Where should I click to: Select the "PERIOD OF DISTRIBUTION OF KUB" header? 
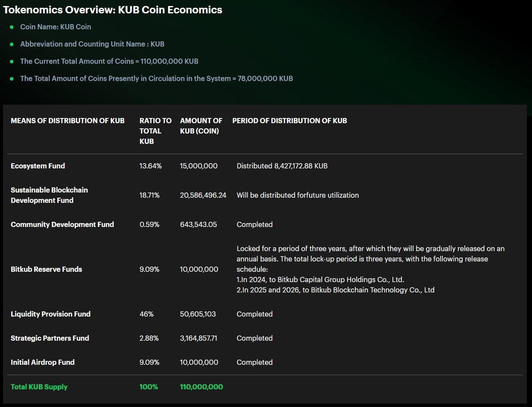pos(289,121)
